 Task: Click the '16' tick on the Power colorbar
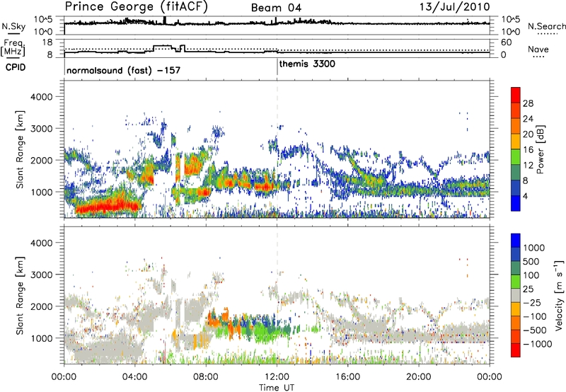click(x=528, y=150)
